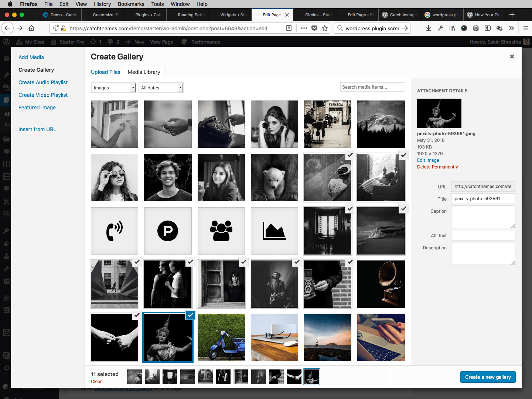Switch to the Upload Files tab
532x399 pixels.
(106, 72)
